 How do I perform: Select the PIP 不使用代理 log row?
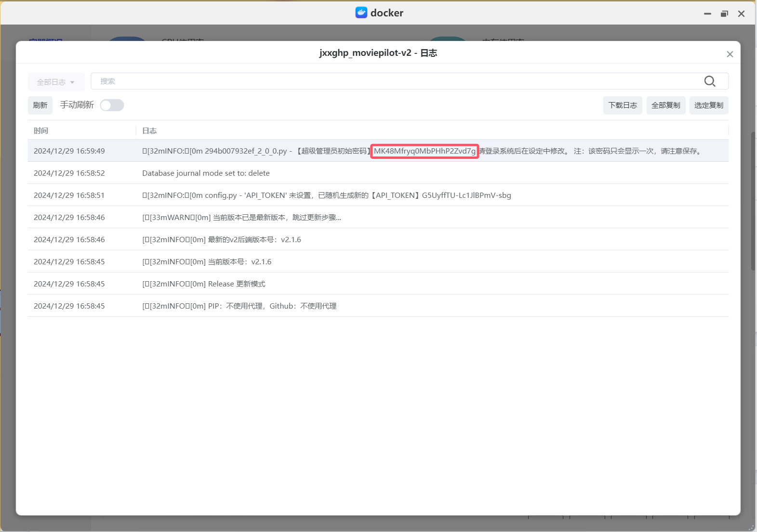point(378,306)
